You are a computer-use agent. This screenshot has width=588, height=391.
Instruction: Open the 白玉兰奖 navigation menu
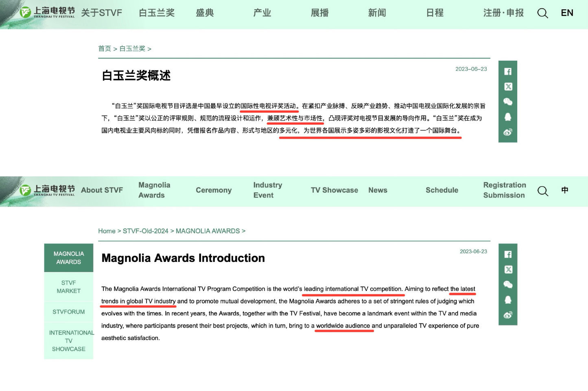157,13
